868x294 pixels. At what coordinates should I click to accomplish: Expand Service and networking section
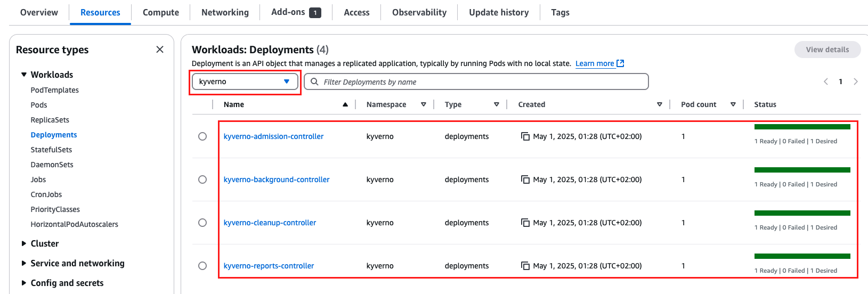[x=23, y=263]
